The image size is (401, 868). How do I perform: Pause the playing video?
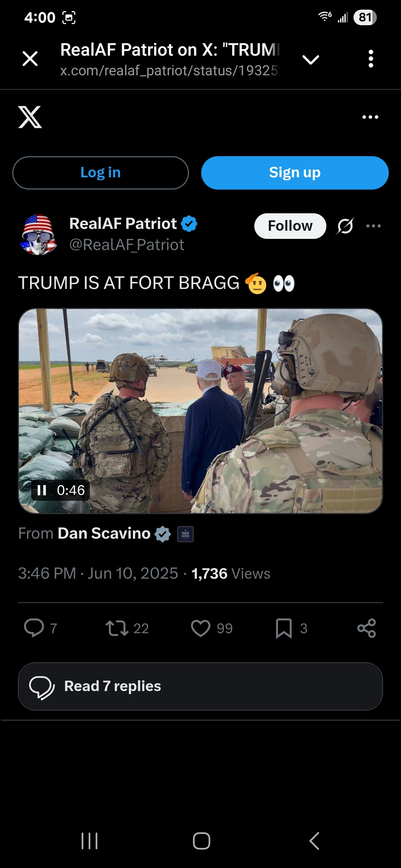click(42, 490)
